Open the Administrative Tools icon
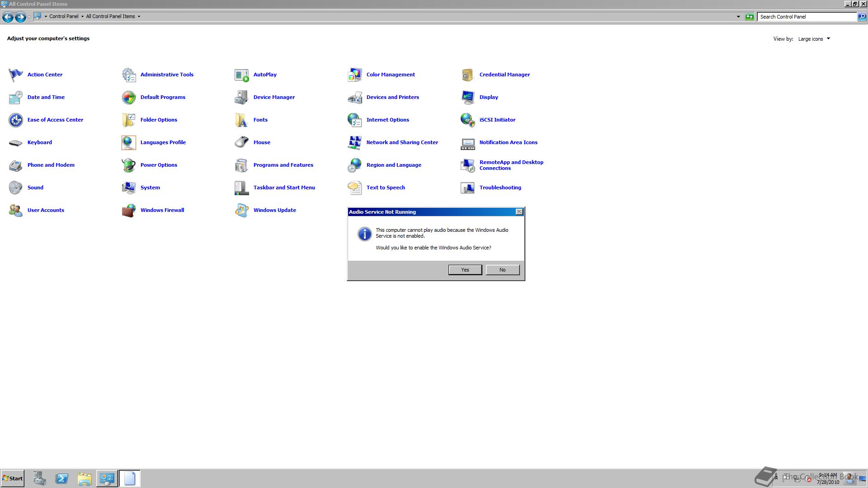868x488 pixels. (129, 75)
